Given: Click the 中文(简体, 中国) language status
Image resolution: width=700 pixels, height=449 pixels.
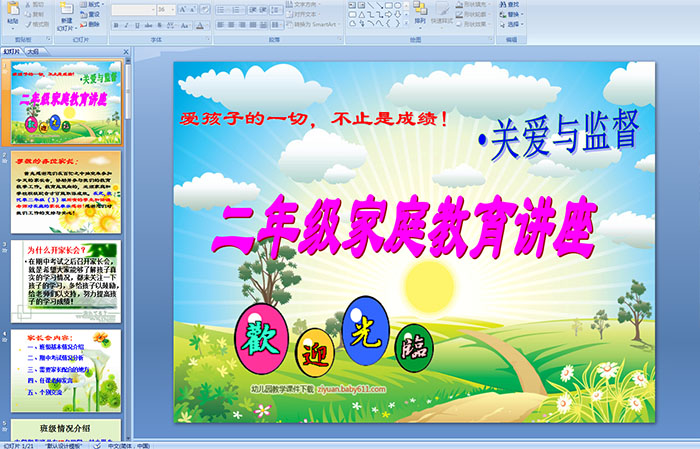Looking at the screenshot, I should point(129,446).
